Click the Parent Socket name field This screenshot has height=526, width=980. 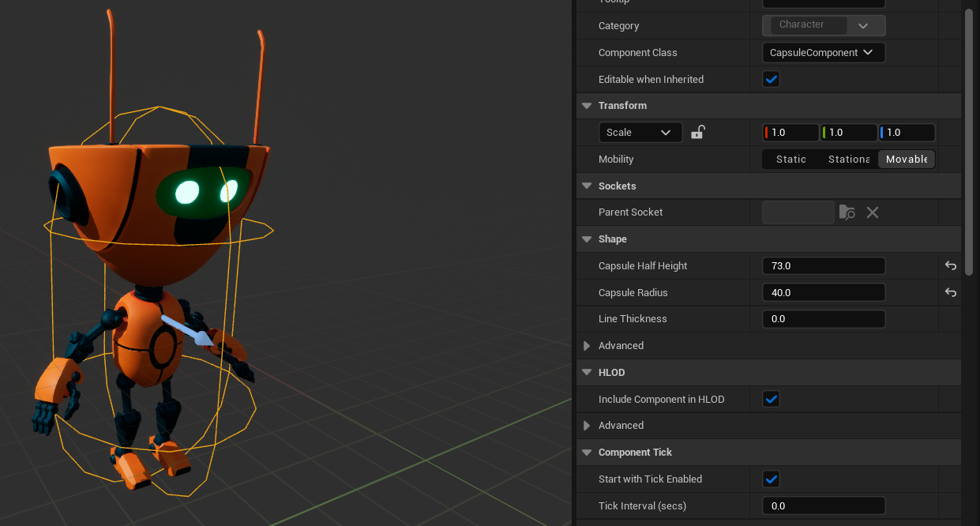798,212
